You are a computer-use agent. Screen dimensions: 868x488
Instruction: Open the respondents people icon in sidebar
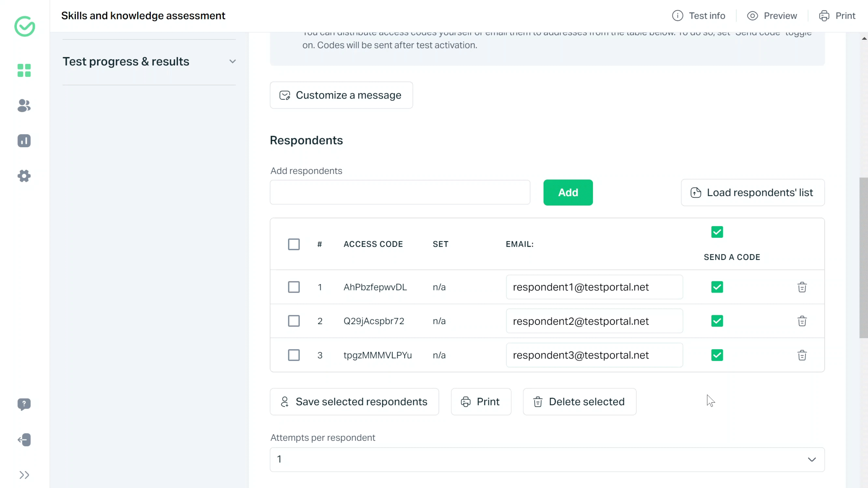pos(24,106)
